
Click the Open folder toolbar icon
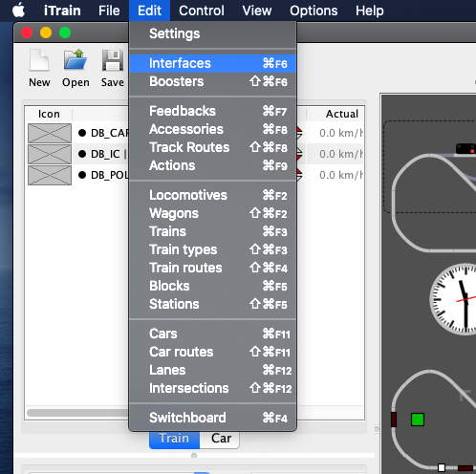point(76,59)
